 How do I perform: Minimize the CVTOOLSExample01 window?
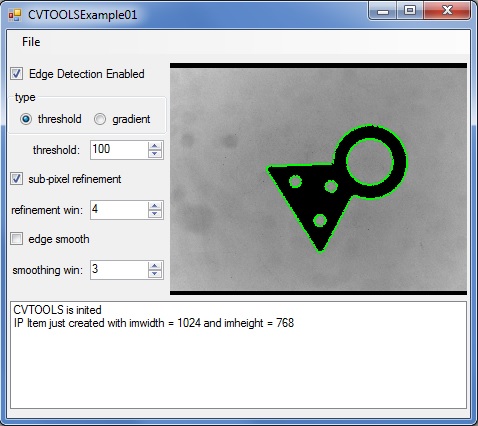pos(383,11)
